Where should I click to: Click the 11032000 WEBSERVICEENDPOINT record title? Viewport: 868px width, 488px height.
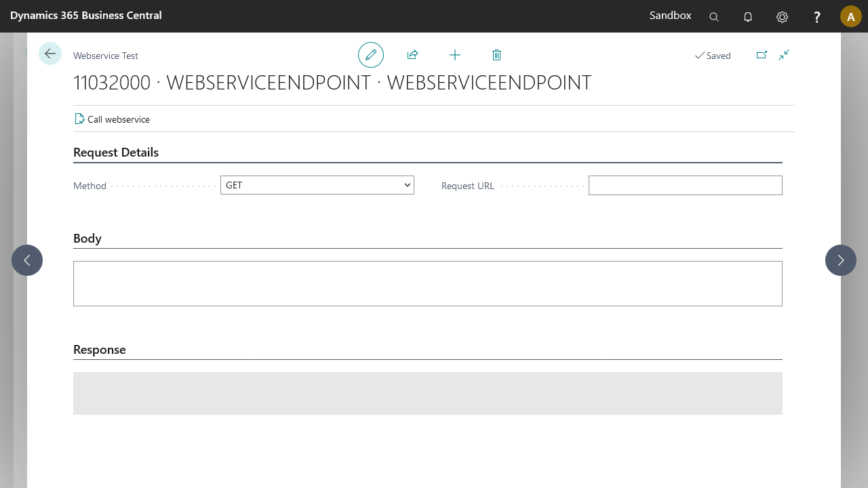click(x=332, y=83)
